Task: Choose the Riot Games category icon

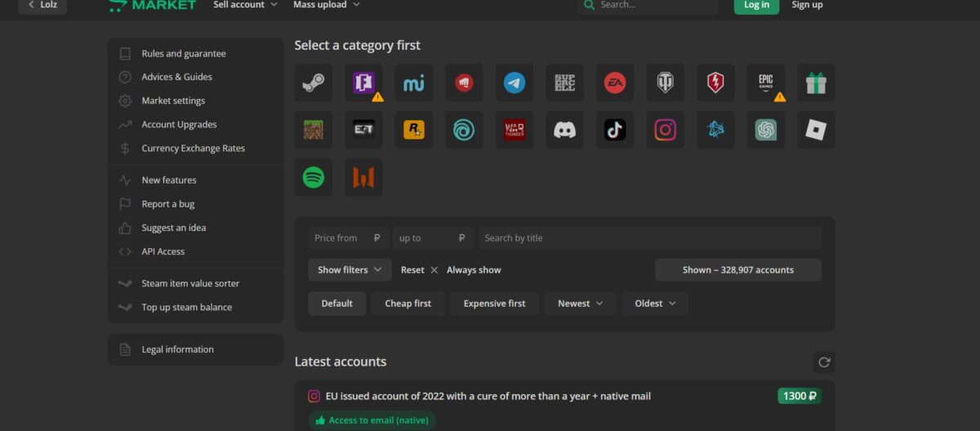Action: (464, 83)
